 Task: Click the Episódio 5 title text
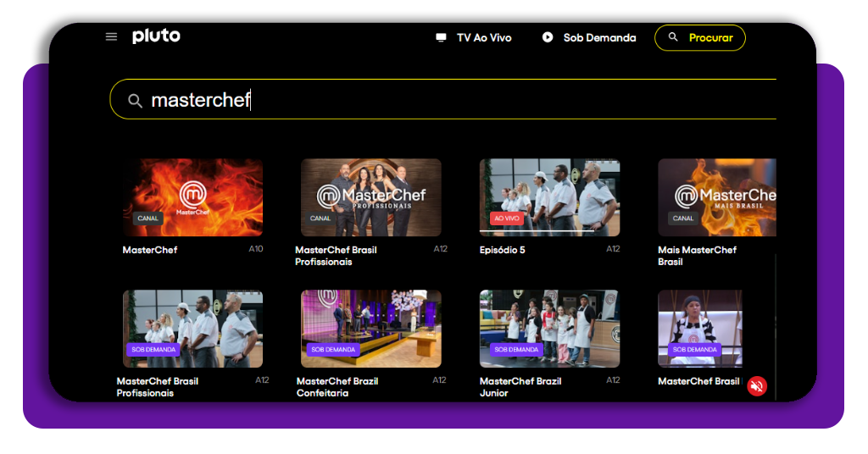coord(502,250)
